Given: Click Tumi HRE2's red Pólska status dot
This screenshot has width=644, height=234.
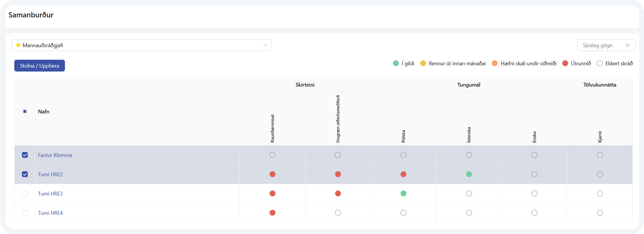Looking at the screenshot, I should 403,174.
